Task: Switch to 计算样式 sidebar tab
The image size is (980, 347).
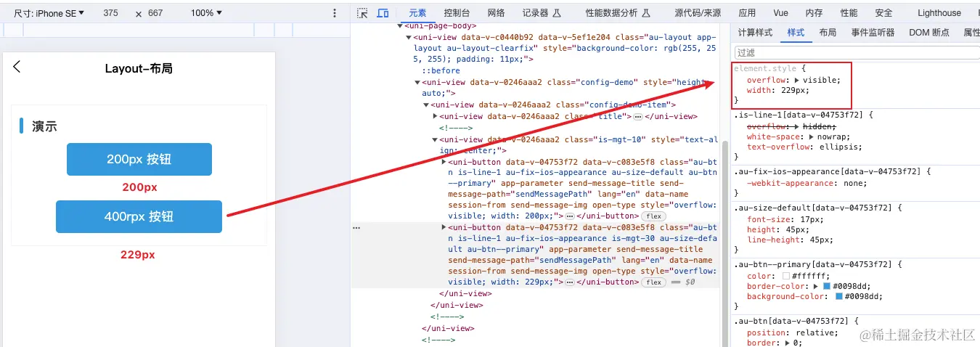Action: click(755, 33)
